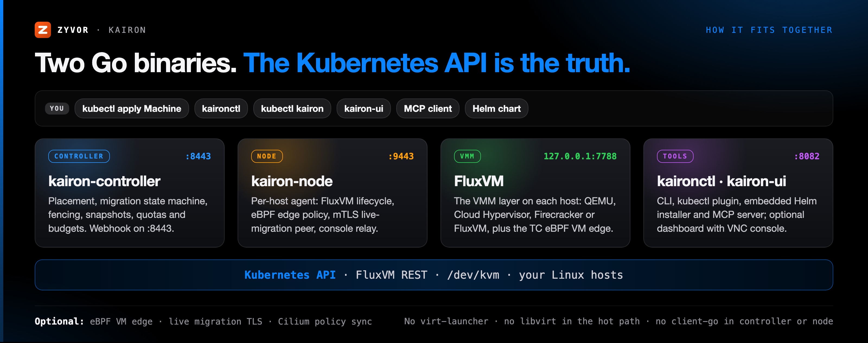Click the :8443 port label

pyautogui.click(x=198, y=156)
